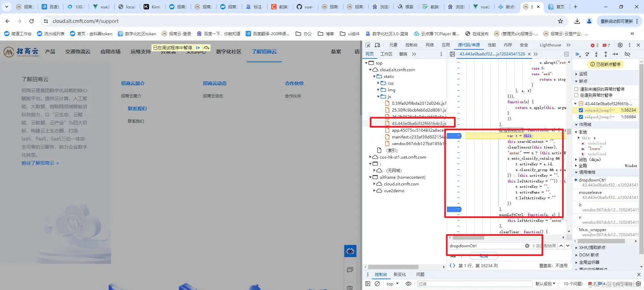Clear the console output
The image size is (644, 290).
[377, 284]
